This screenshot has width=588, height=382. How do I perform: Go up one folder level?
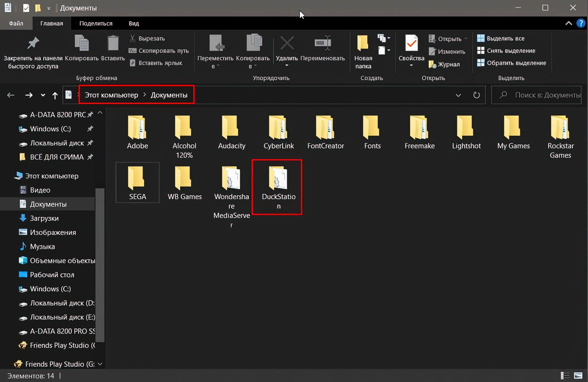click(55, 95)
